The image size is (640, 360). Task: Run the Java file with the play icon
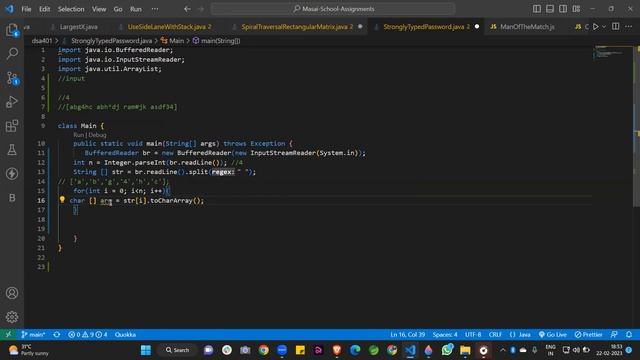(596, 27)
